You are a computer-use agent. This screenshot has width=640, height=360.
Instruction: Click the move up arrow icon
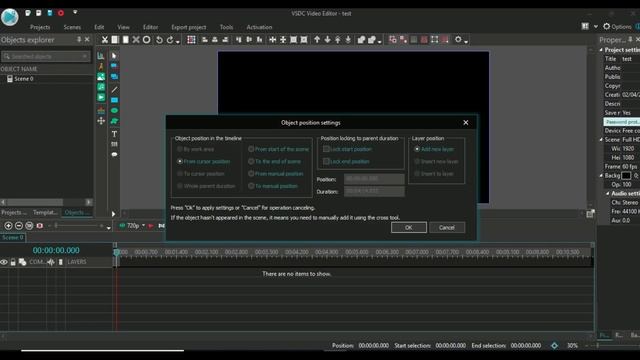(x=317, y=40)
